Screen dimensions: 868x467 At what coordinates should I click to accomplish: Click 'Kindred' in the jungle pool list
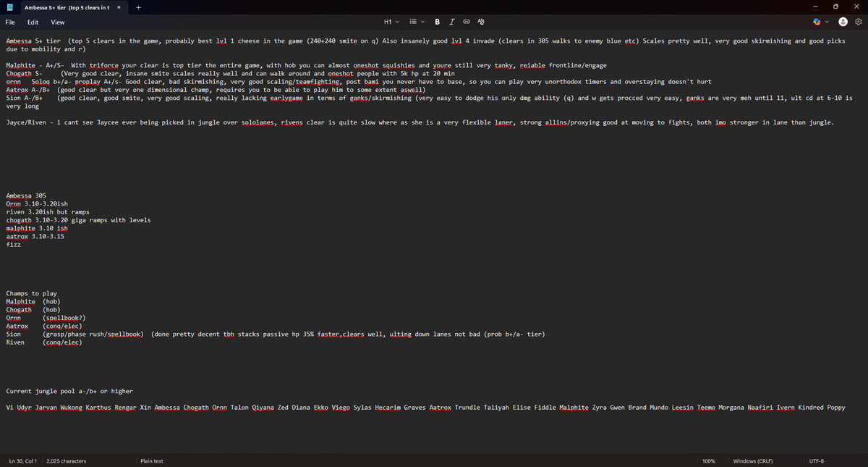coord(811,408)
